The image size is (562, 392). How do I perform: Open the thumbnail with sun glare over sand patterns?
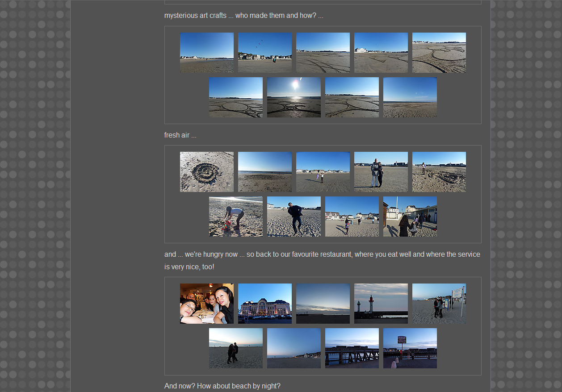pyautogui.click(x=294, y=97)
